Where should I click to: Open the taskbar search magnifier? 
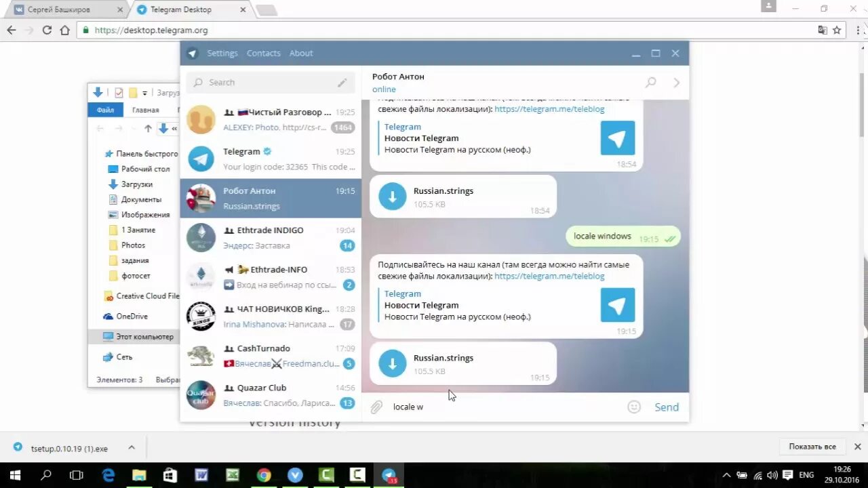[46, 475]
